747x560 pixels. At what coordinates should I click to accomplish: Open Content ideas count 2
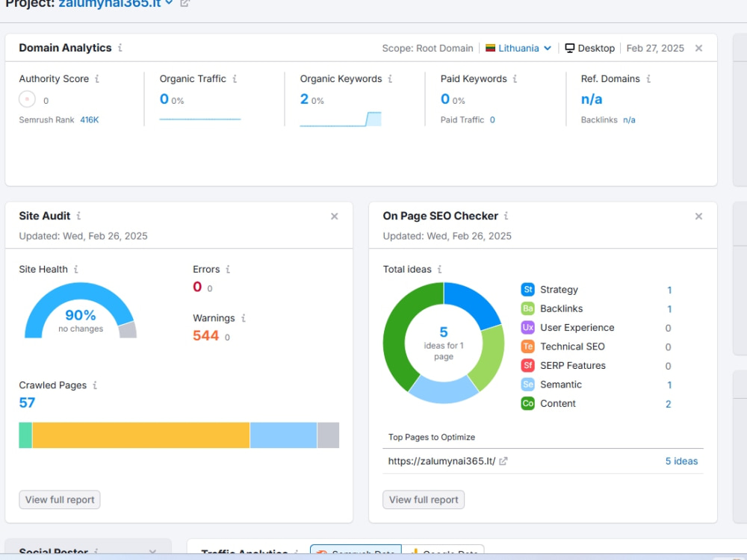[x=669, y=404]
